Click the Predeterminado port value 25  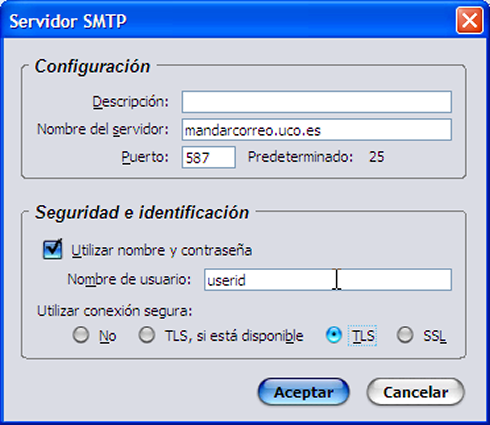tap(377, 157)
